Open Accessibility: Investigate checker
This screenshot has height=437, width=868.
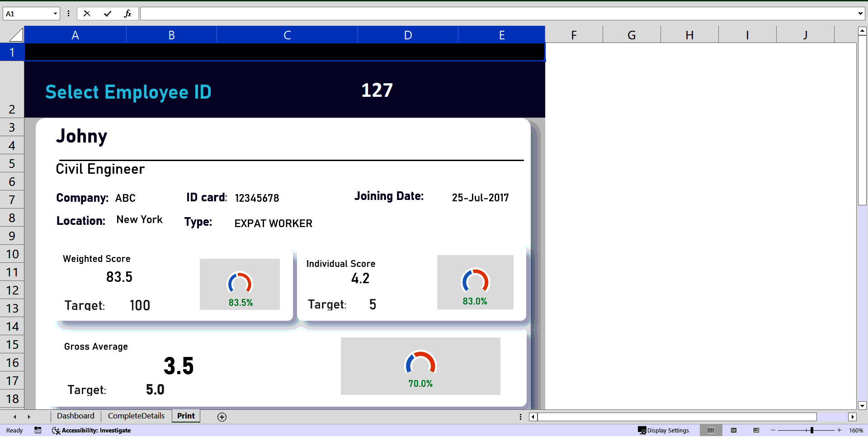pos(91,430)
